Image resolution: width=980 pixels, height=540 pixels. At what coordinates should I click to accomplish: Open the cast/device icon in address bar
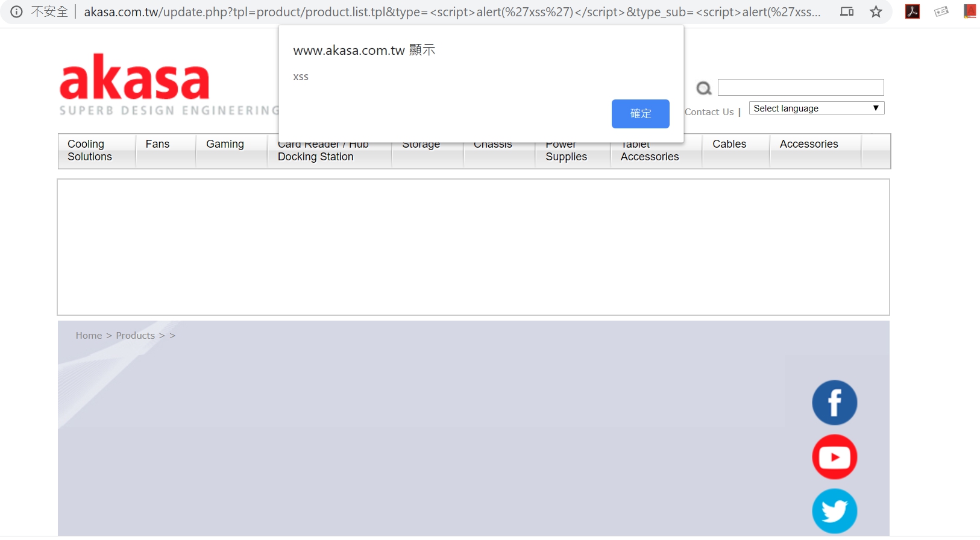coord(847,11)
